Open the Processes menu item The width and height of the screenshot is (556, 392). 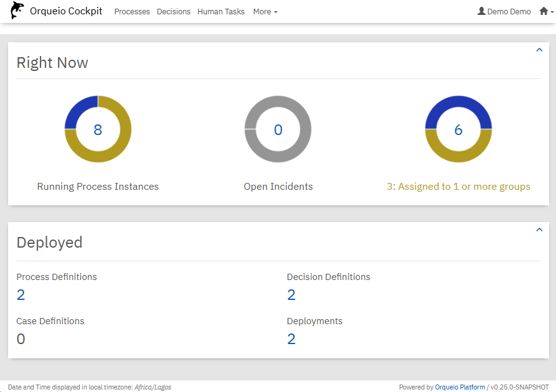[132, 11]
